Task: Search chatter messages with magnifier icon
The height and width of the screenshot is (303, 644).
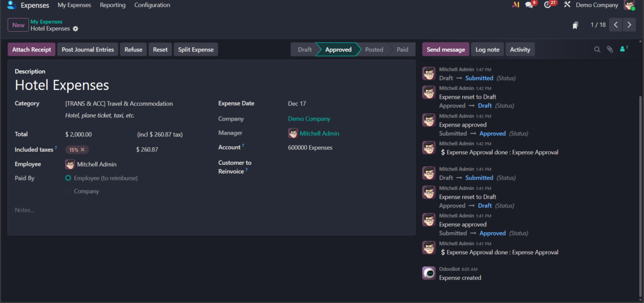Action: (x=597, y=49)
